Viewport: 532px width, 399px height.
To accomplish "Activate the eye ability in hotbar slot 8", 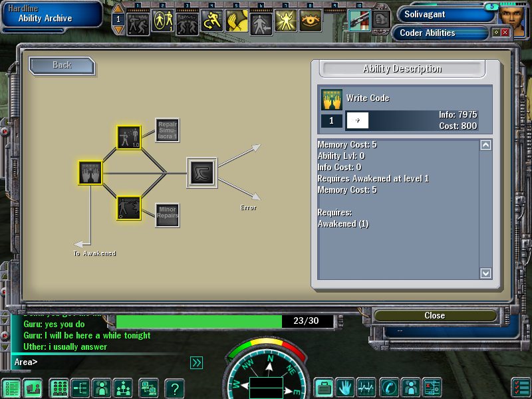I will pos(310,21).
